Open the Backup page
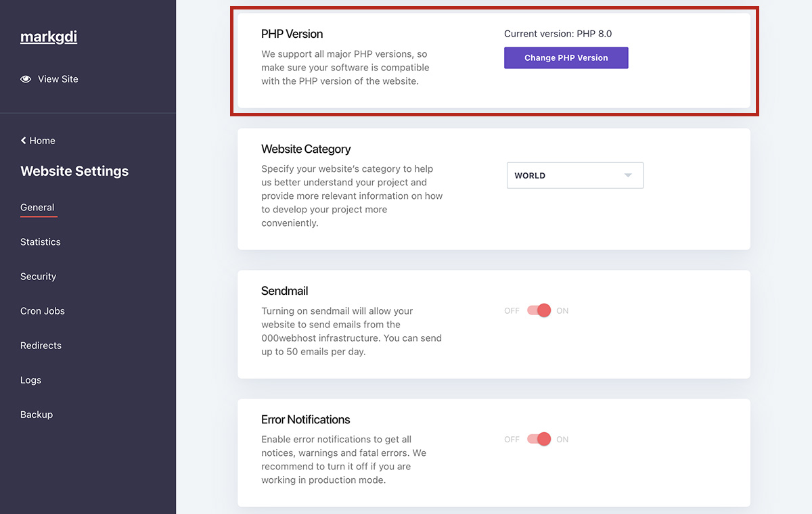Image resolution: width=812 pixels, height=514 pixels. click(37, 415)
